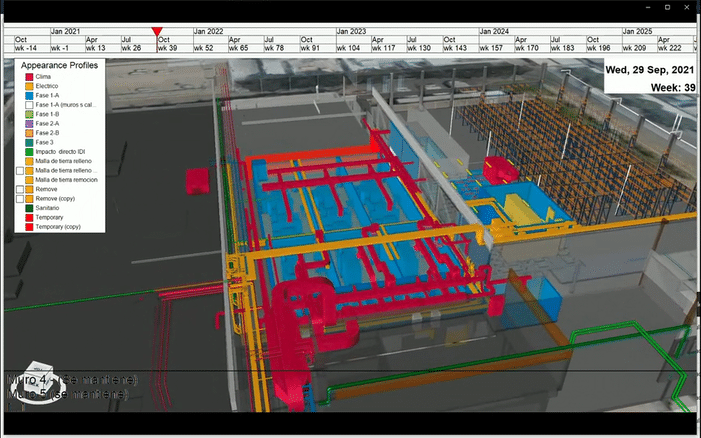Click the Appearance Profiles legend title

(x=59, y=65)
